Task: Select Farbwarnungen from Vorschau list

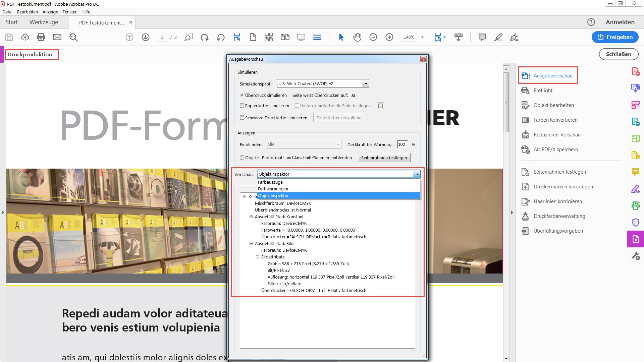Action: point(273,189)
